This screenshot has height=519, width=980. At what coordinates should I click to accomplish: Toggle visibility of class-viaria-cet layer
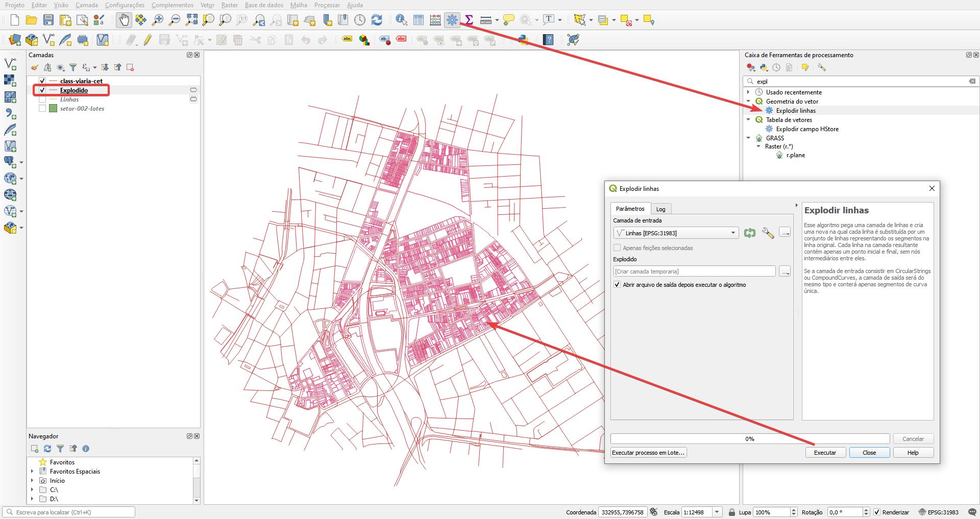pos(42,81)
